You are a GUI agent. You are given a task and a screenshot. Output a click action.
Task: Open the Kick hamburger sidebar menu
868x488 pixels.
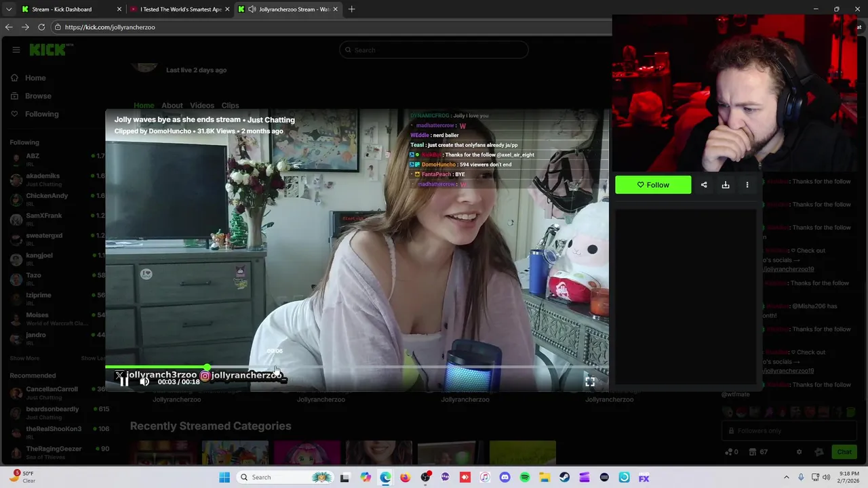pos(16,49)
